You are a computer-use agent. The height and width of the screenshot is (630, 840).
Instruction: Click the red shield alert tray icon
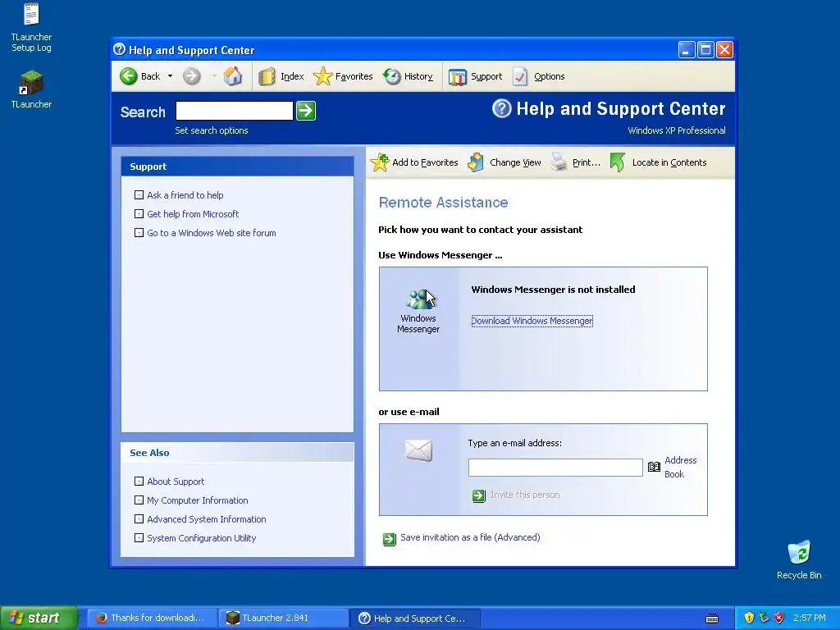779,618
